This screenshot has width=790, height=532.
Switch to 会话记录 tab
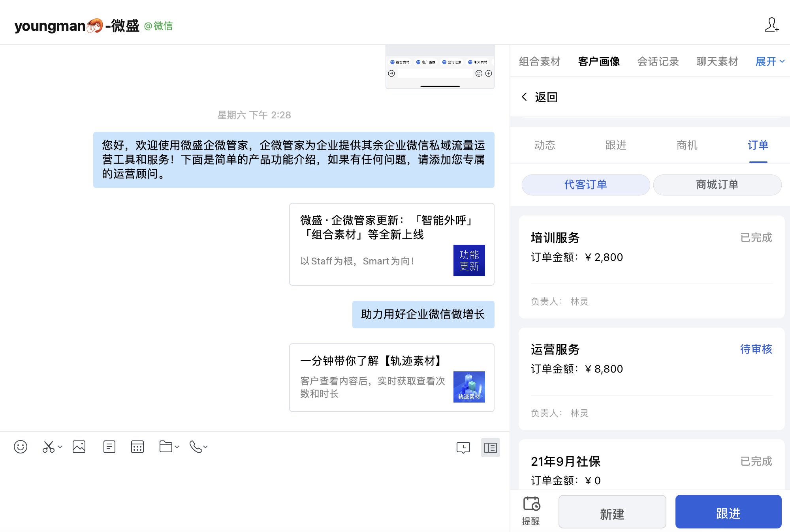(x=658, y=62)
